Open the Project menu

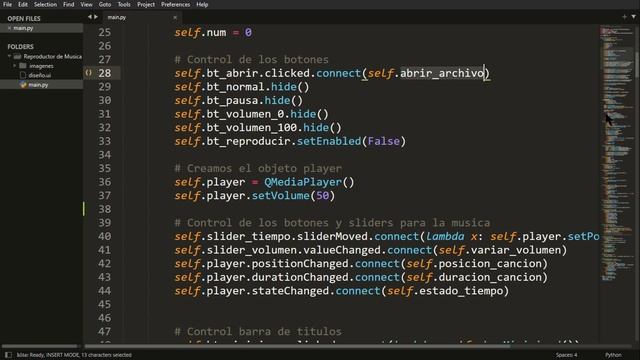146,4
